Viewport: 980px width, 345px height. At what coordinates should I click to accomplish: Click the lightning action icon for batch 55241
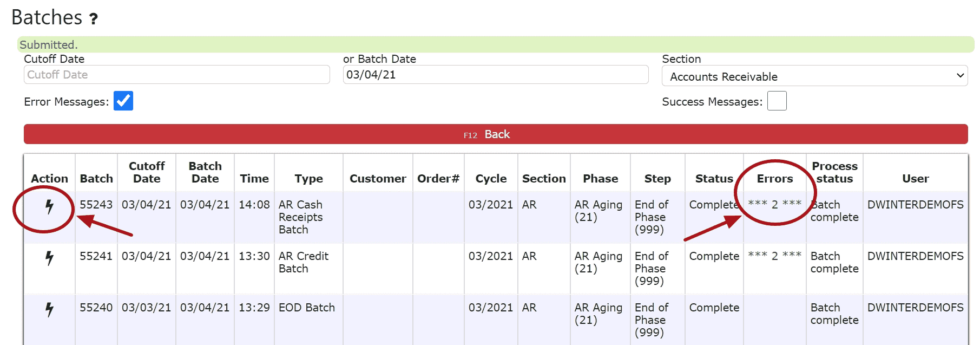click(x=49, y=258)
